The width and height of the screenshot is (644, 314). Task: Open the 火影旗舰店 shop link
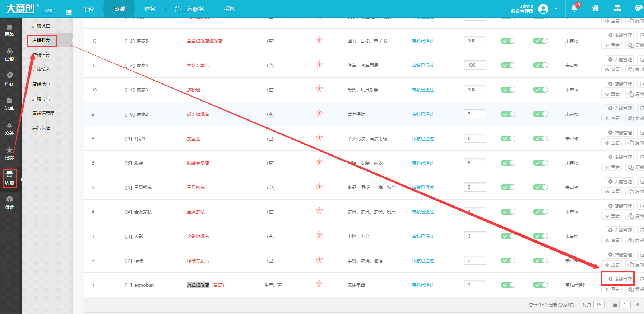click(198, 236)
